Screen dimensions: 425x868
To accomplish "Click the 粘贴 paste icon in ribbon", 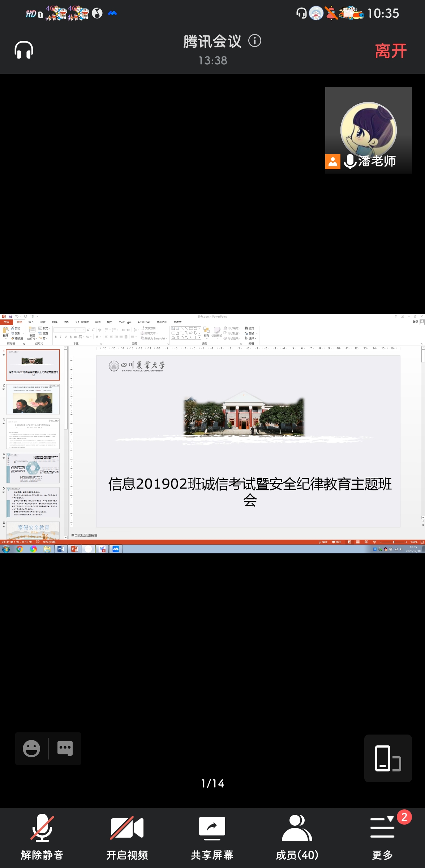I will (x=5, y=331).
